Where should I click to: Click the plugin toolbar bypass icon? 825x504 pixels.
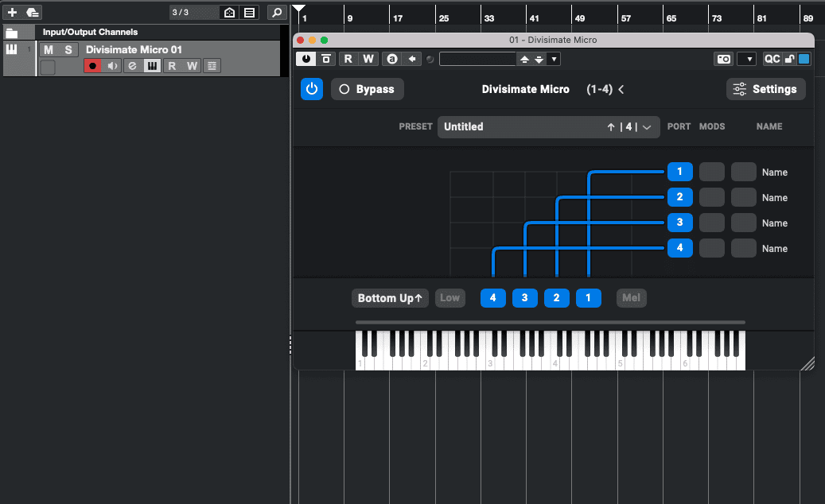tap(326, 59)
